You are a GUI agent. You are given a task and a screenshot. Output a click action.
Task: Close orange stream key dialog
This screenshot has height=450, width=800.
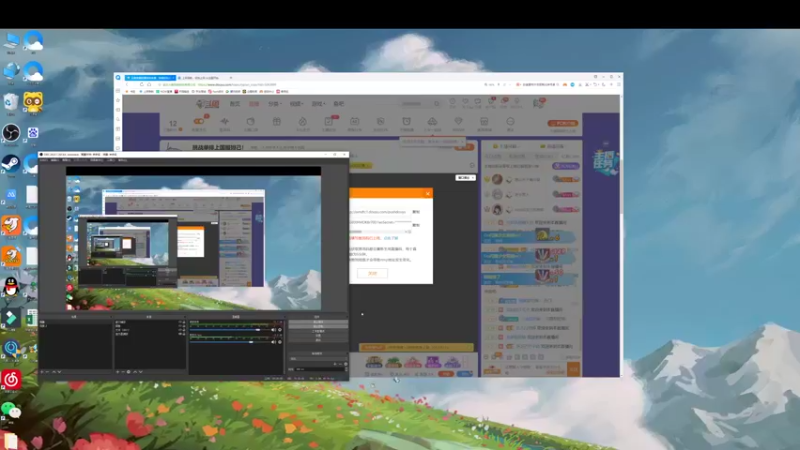tap(428, 193)
